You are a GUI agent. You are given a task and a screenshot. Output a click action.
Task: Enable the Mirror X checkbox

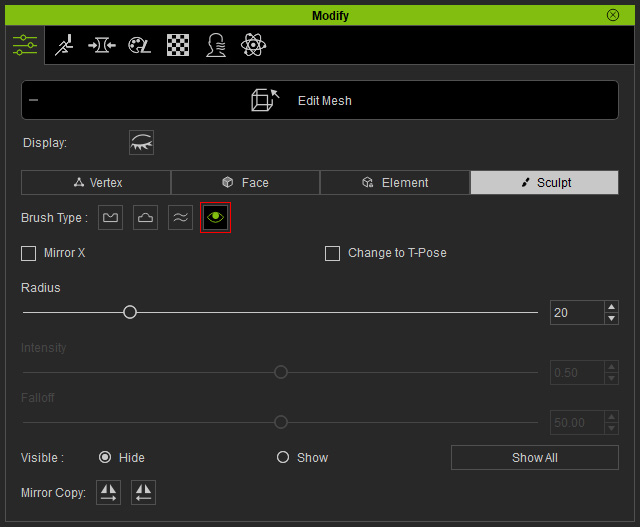29,253
